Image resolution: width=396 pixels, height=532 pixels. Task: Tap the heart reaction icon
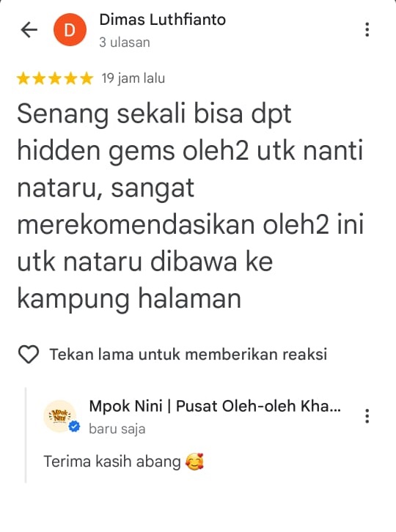pyautogui.click(x=29, y=355)
